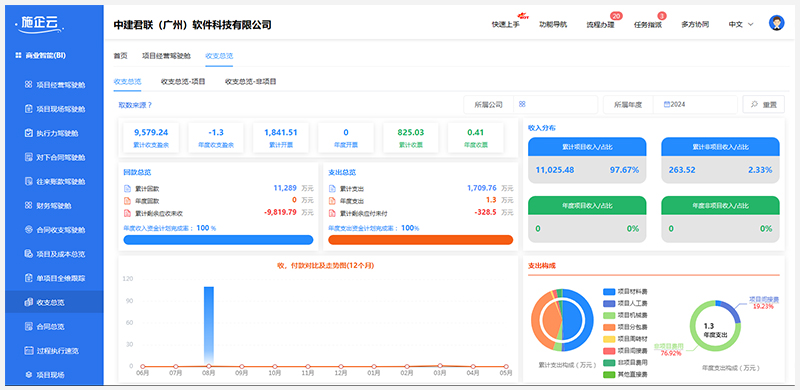Open the 中文 language dropdown
This screenshot has width=800, height=390.
[x=741, y=24]
